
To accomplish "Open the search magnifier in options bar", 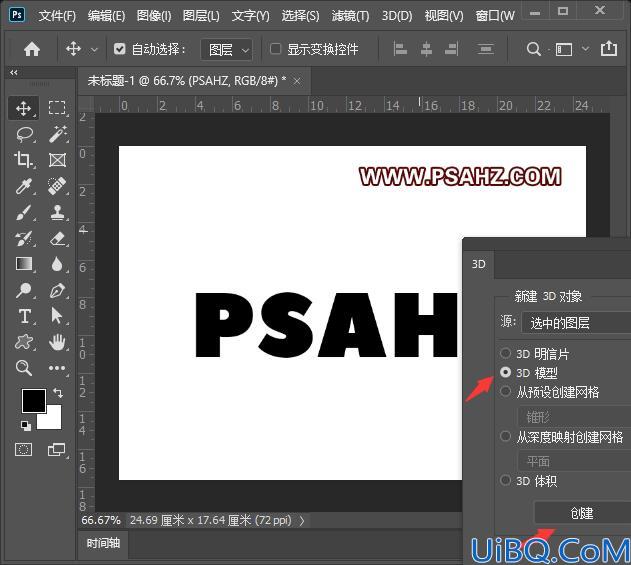I will click(533, 49).
